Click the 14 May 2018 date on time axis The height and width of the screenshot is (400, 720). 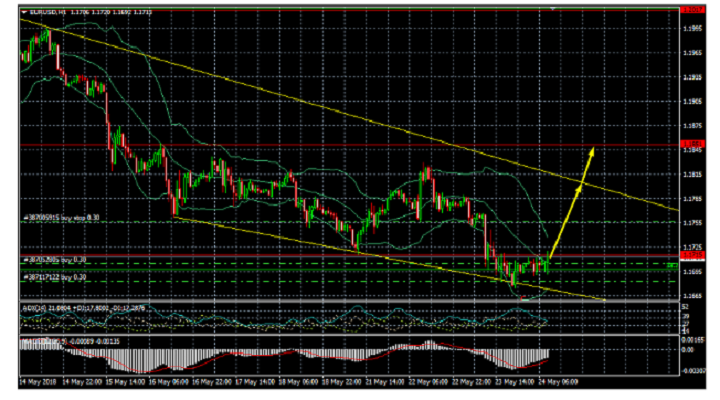[37, 382]
